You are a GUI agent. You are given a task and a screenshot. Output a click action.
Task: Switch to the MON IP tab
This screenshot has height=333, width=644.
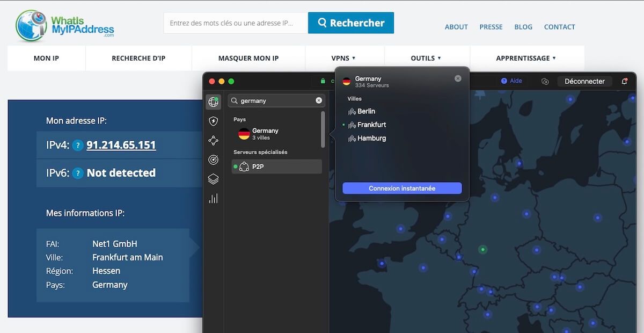pyautogui.click(x=46, y=58)
